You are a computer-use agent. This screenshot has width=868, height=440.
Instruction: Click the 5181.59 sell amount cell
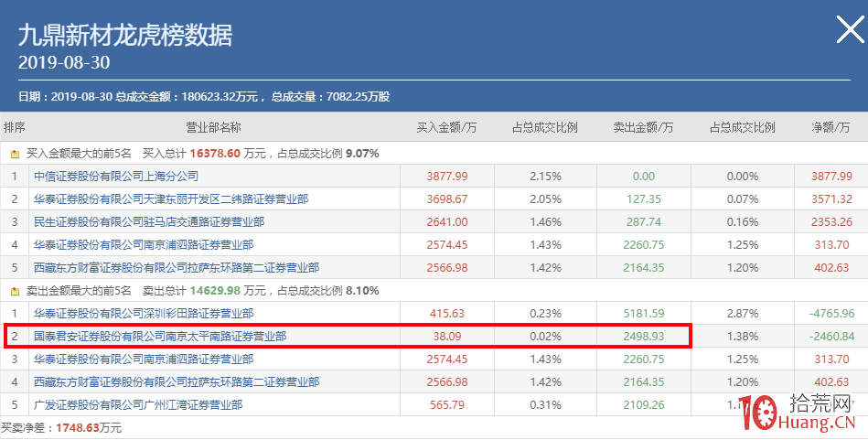pyautogui.click(x=644, y=313)
